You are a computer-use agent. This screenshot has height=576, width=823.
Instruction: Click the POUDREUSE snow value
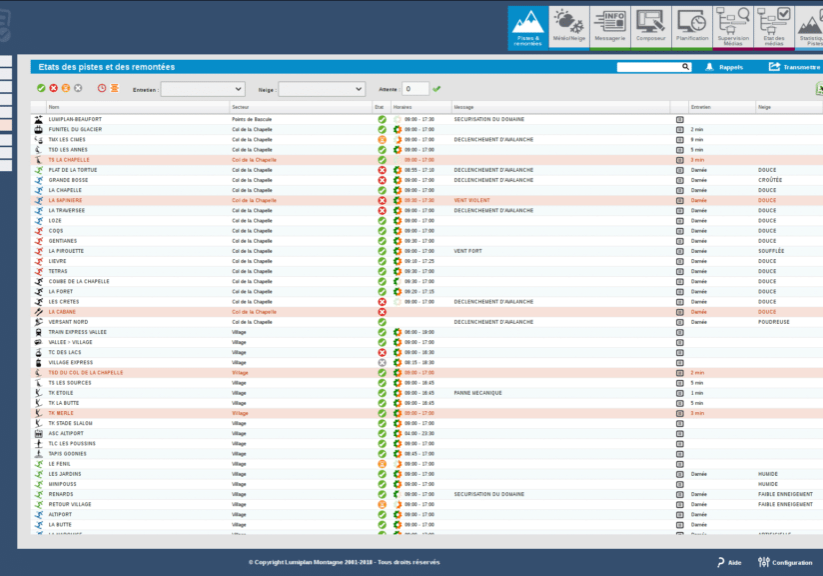tap(774, 322)
